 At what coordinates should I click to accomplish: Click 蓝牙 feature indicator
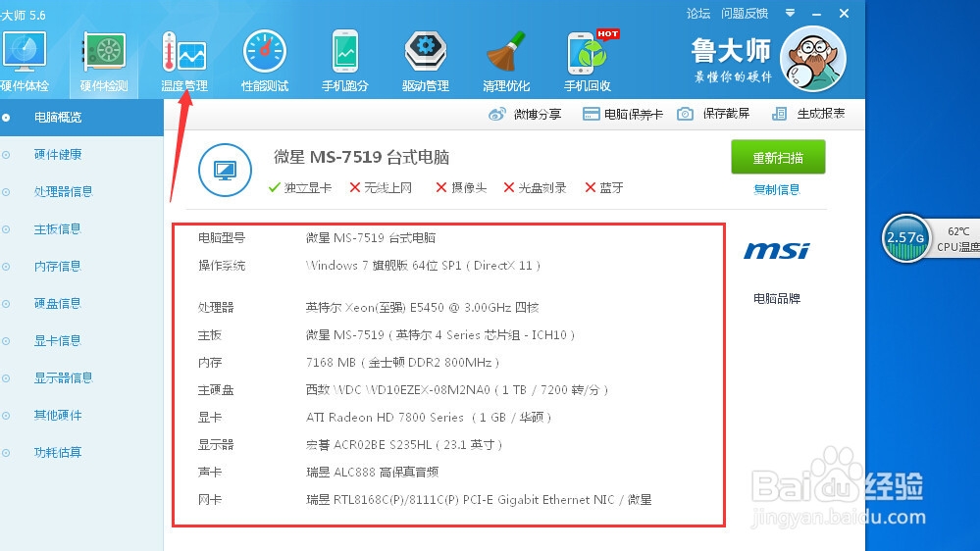pyautogui.click(x=604, y=187)
